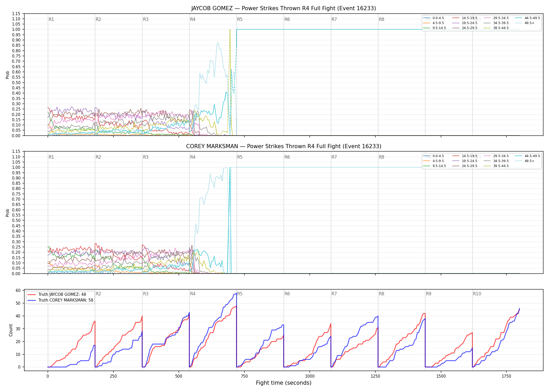Select '0.0-4.5' legend entry in Gomez chart
549x392 pixels.
click(433, 18)
